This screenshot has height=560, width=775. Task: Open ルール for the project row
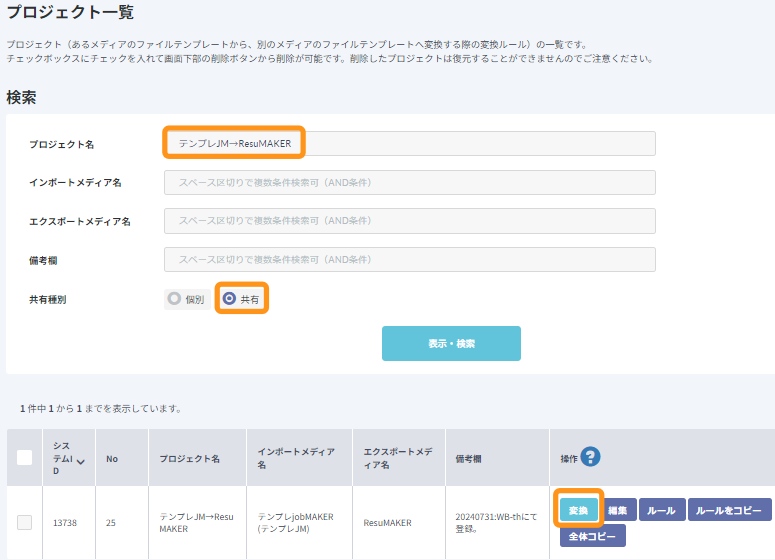pos(662,510)
